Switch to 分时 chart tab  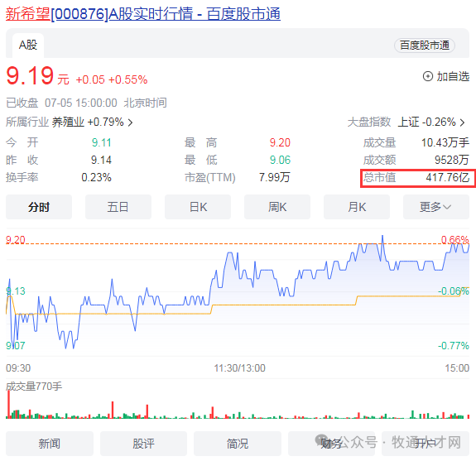coord(39,207)
